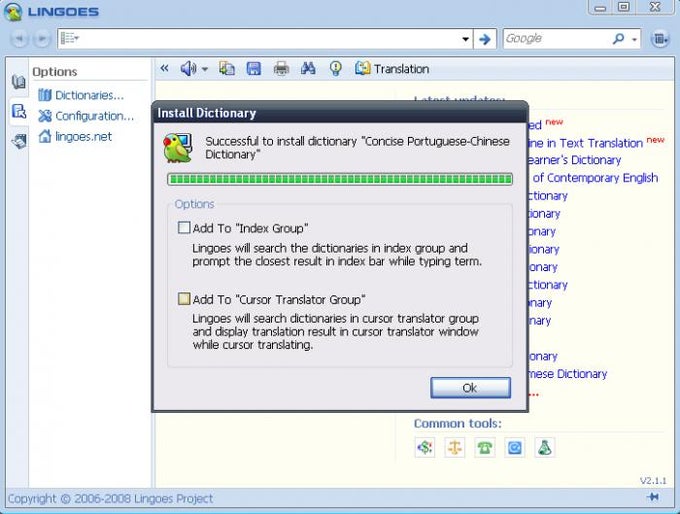Click the copy icon in toolbar

226,68
